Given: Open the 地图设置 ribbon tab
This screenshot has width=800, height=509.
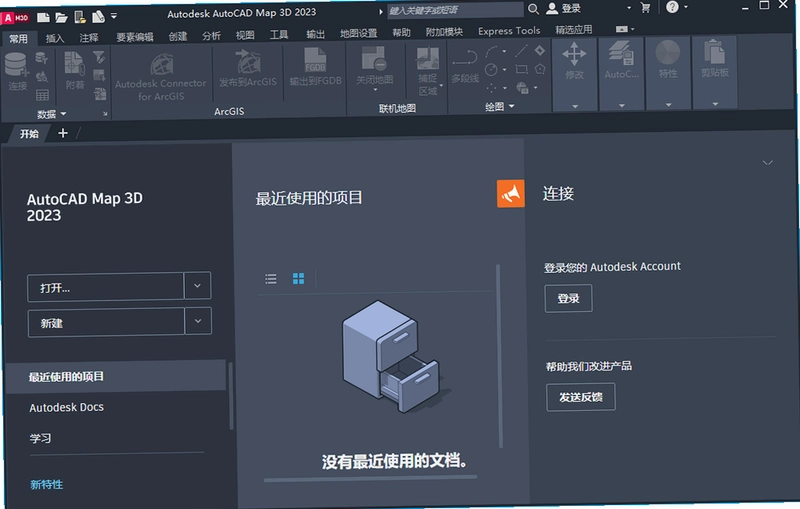Looking at the screenshot, I should [x=359, y=33].
